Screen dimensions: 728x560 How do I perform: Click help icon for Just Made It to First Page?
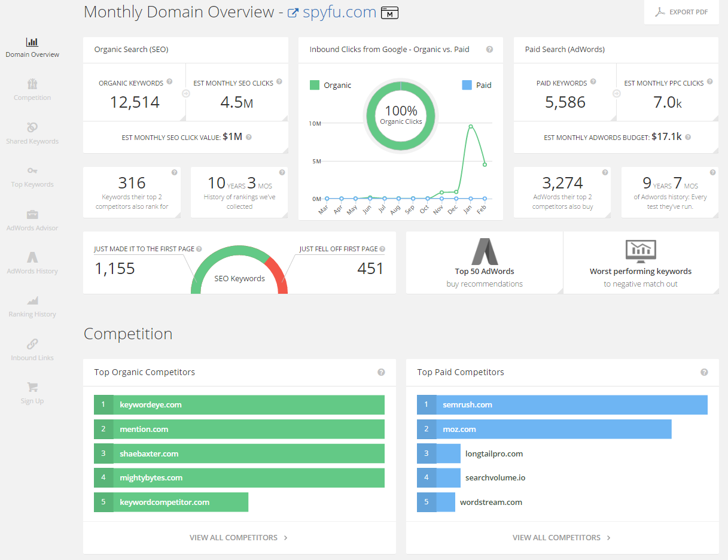pyautogui.click(x=199, y=249)
